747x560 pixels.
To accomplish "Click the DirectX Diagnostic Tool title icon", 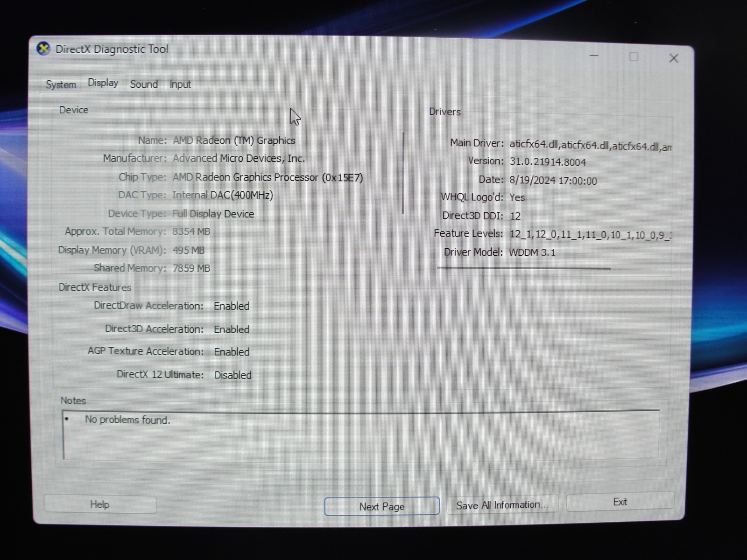I will point(43,49).
